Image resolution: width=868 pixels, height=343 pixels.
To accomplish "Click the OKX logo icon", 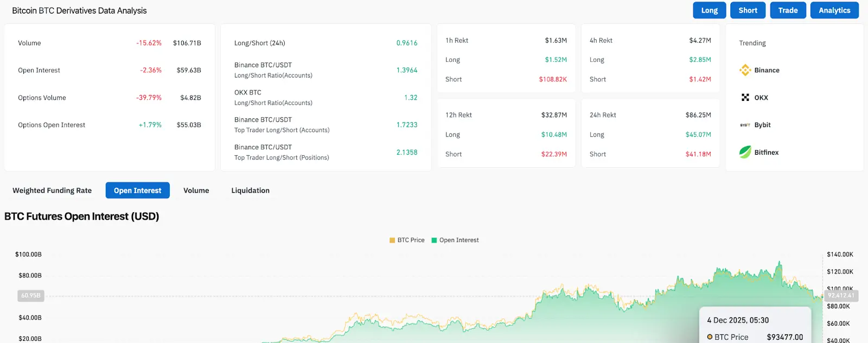I will click(x=745, y=98).
